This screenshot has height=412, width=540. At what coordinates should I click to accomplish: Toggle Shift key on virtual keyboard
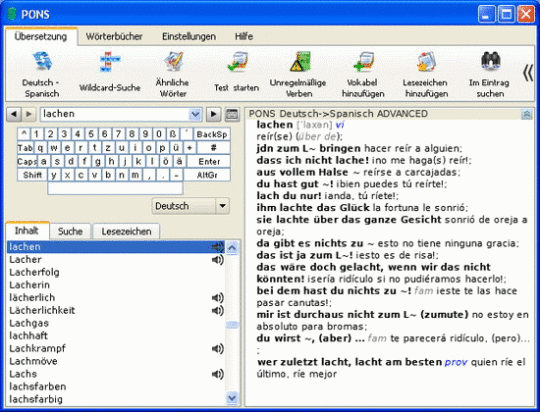(x=32, y=175)
